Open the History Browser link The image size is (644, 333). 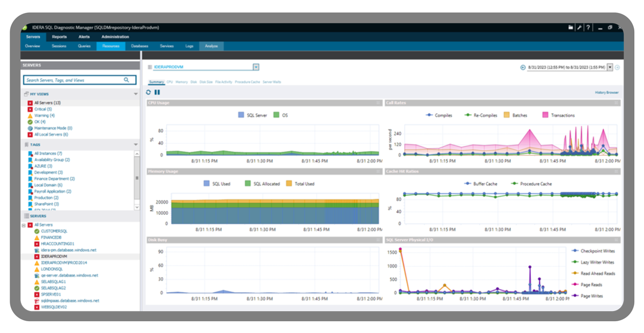tap(607, 92)
